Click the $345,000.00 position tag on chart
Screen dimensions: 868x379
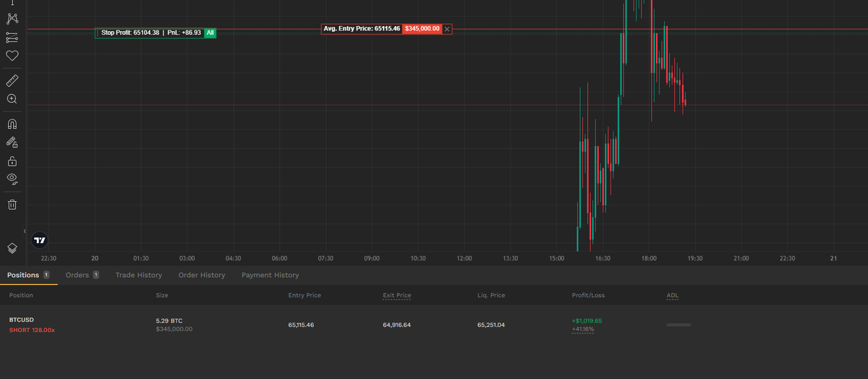[x=422, y=29]
